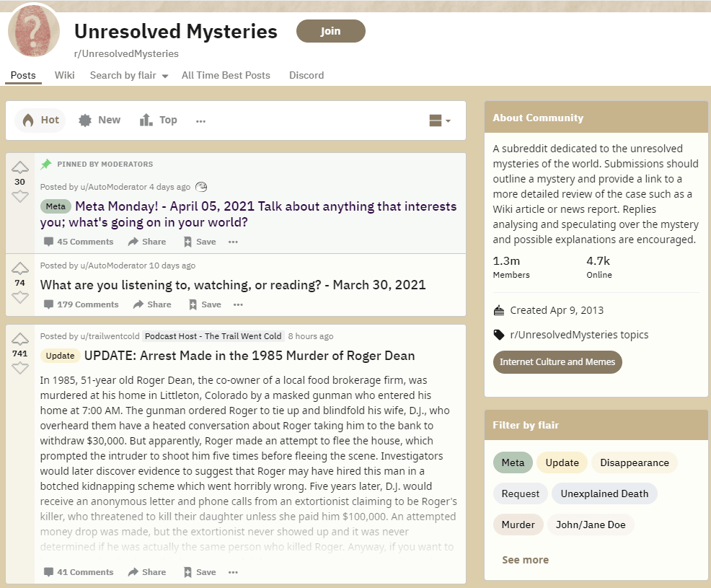Click the '8 hours ago' timestamp

tap(311, 336)
